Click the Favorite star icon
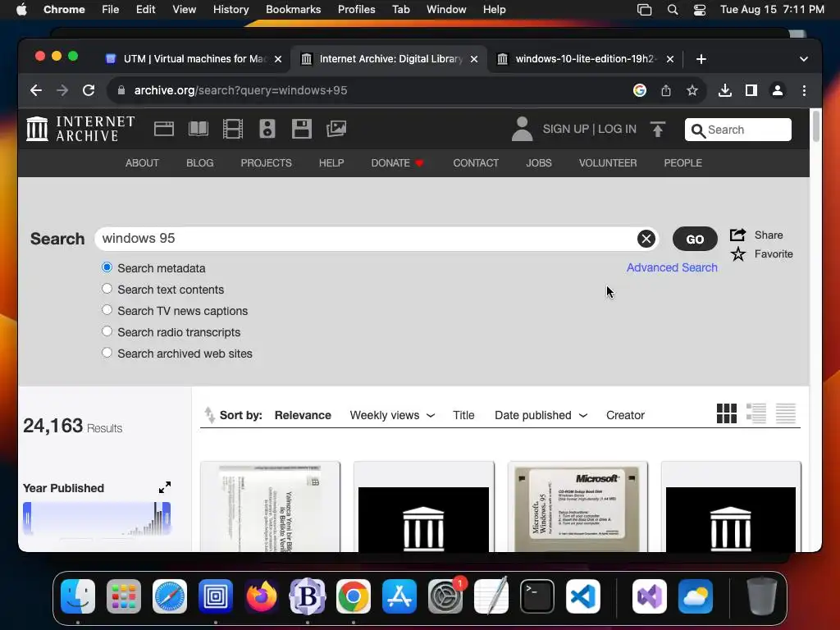840x630 pixels. pyautogui.click(x=738, y=254)
